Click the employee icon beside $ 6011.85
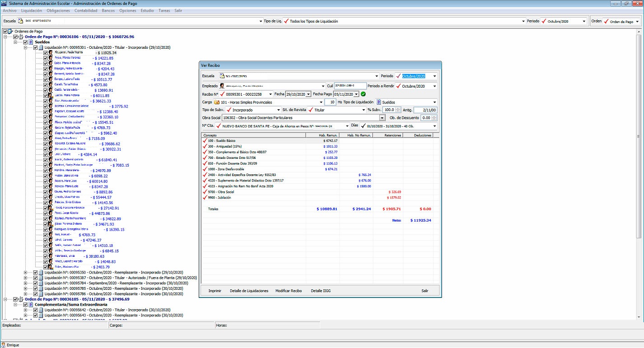The width and height of the screenshot is (644, 348). (x=51, y=96)
